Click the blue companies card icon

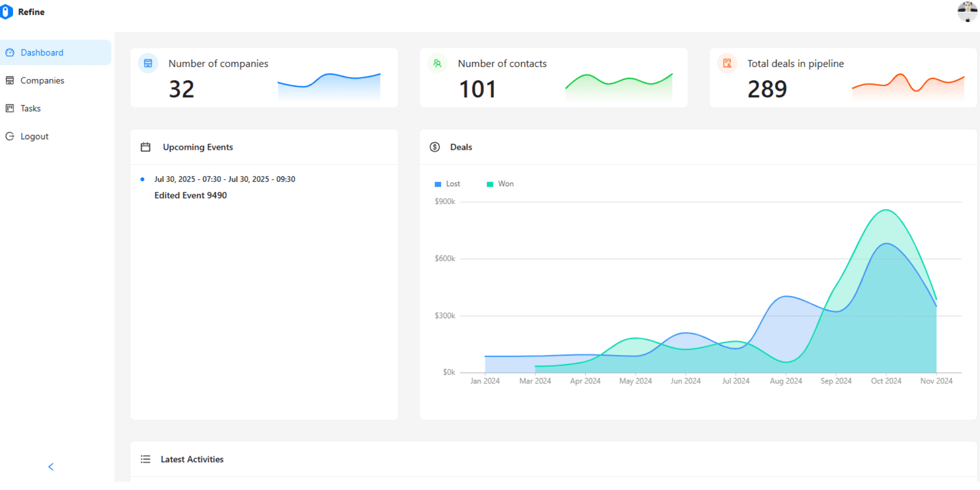click(148, 63)
